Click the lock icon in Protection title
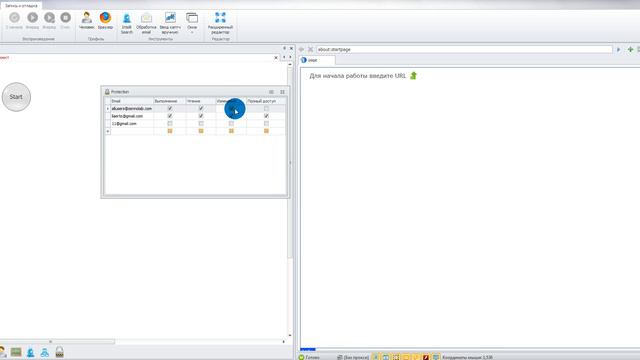Screen dimensions: 640x360 (107, 92)
